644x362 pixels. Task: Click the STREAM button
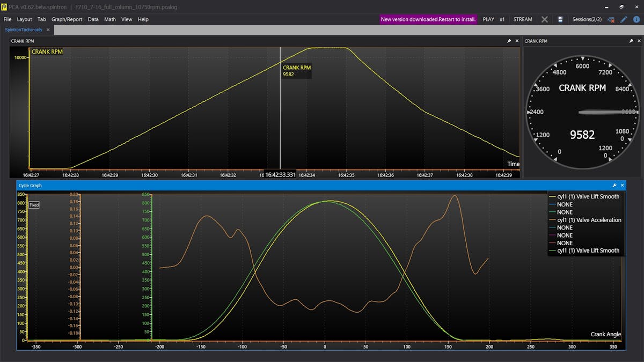523,19
